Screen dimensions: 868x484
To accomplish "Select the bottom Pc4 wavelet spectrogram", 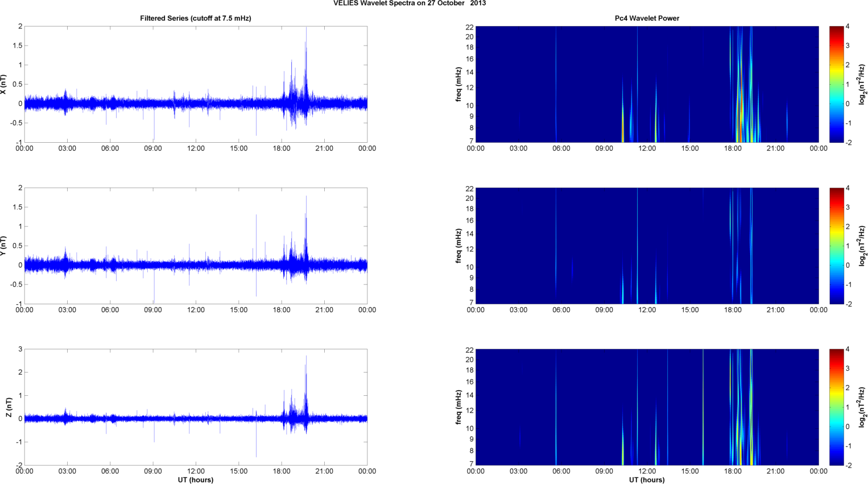I will click(x=647, y=407).
